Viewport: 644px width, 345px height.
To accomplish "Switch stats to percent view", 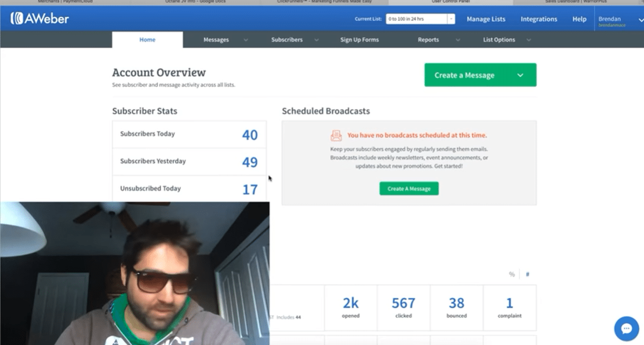I will point(511,274).
